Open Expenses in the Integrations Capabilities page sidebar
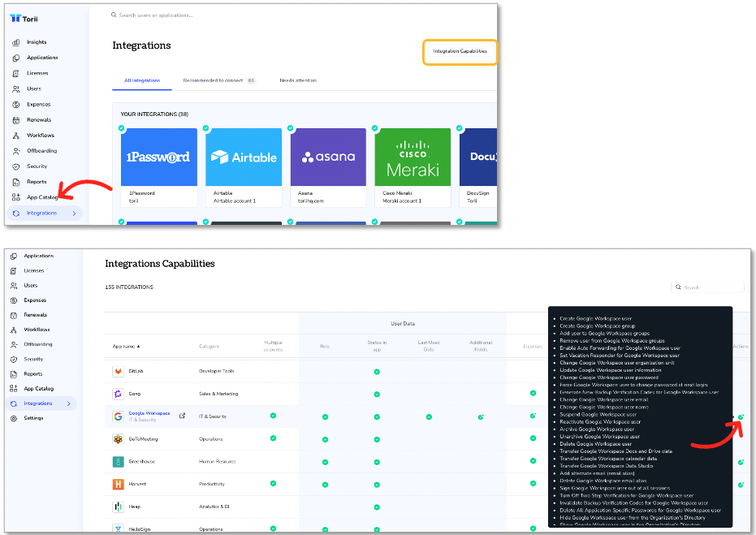Viewport: 756px width, 535px height. pos(35,300)
